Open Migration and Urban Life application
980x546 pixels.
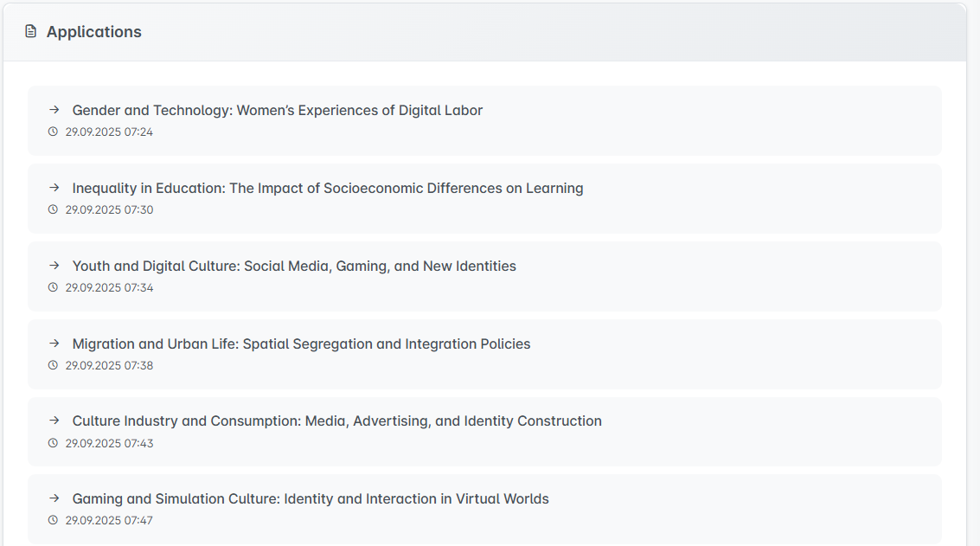[x=301, y=344]
